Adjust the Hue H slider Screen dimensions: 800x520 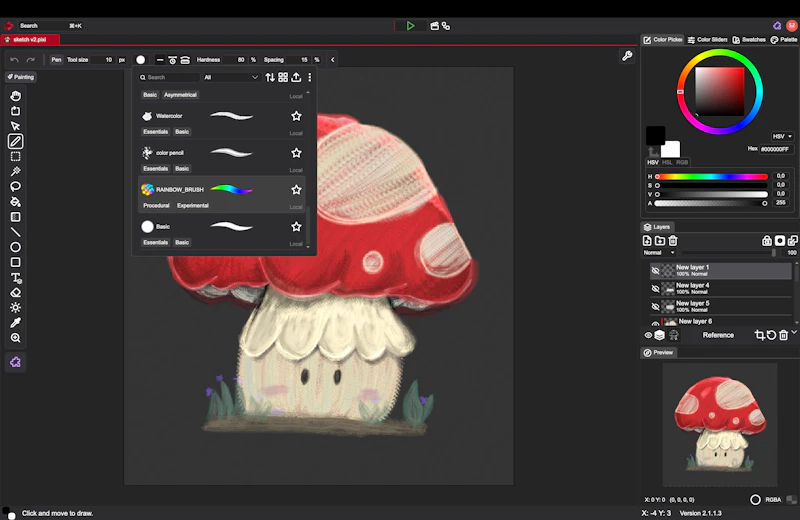point(711,177)
